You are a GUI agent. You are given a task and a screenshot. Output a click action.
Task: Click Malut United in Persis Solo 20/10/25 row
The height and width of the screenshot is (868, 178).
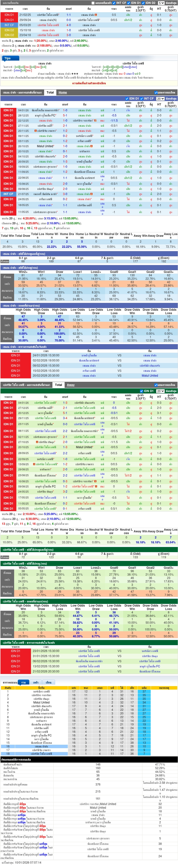[84, 447]
